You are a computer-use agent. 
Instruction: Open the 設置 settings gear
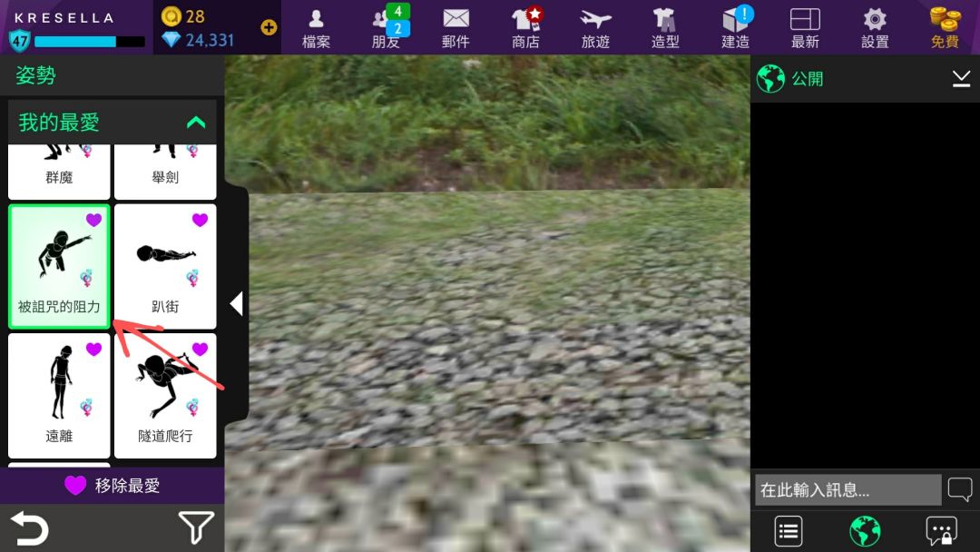[875, 28]
